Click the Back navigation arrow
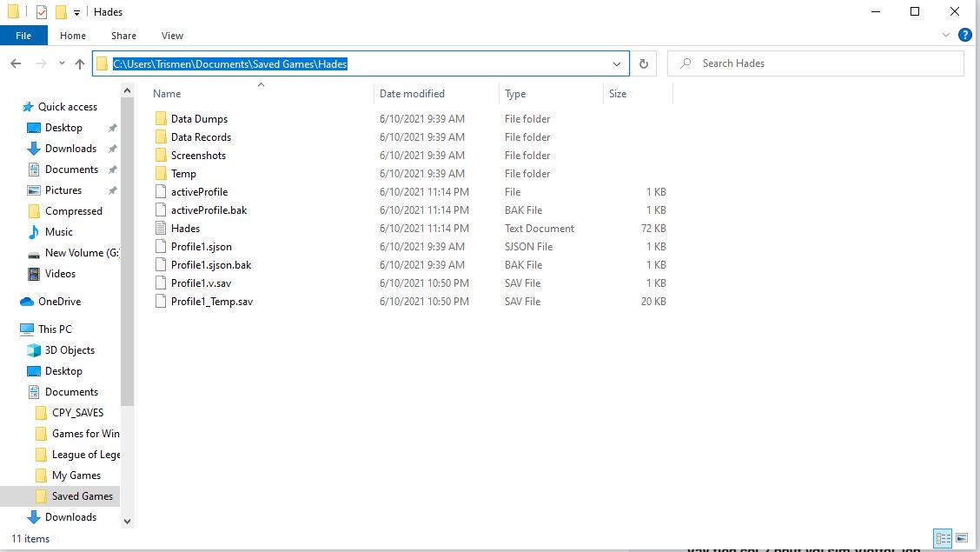Screen dimensions: 980x552 (16, 63)
